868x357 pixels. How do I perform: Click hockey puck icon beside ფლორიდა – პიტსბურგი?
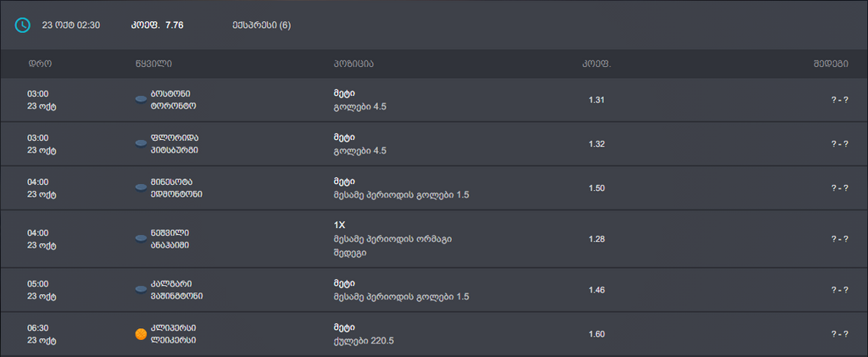pyautogui.click(x=141, y=144)
